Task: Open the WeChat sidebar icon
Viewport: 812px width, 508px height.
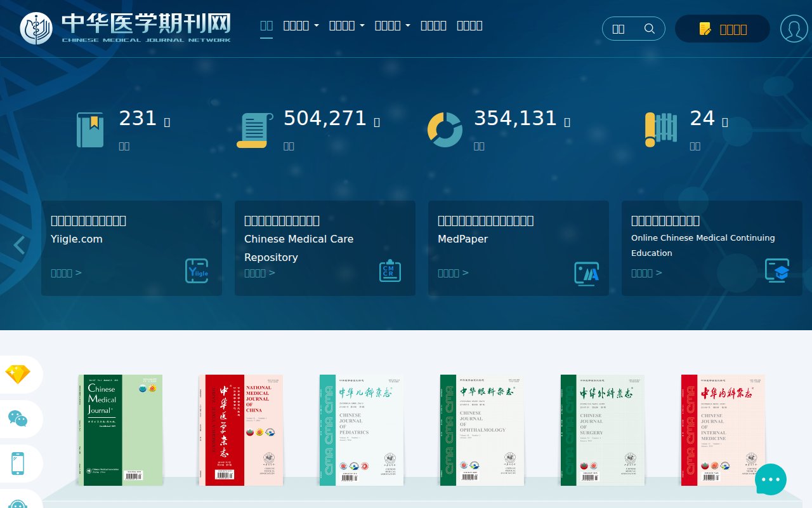Action: pos(18,418)
